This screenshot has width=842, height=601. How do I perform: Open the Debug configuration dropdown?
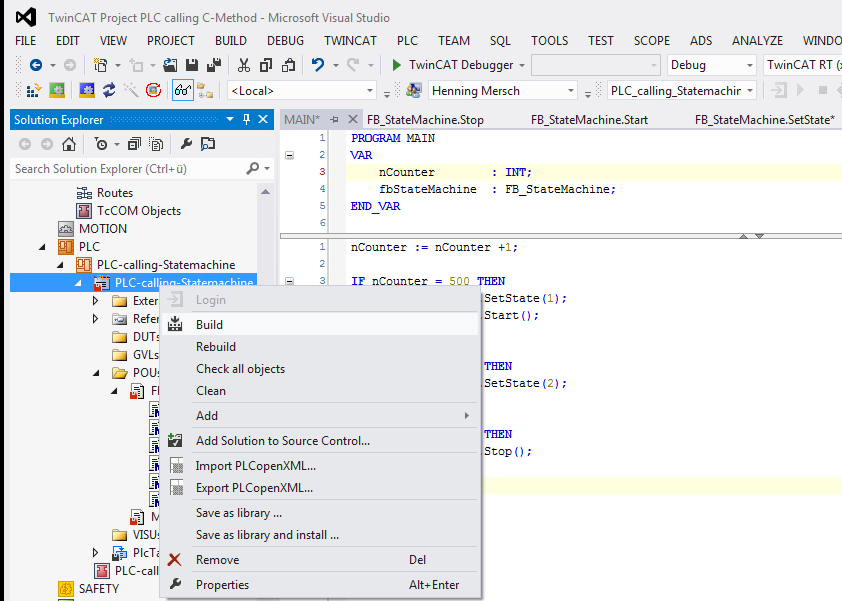pyautogui.click(x=750, y=66)
